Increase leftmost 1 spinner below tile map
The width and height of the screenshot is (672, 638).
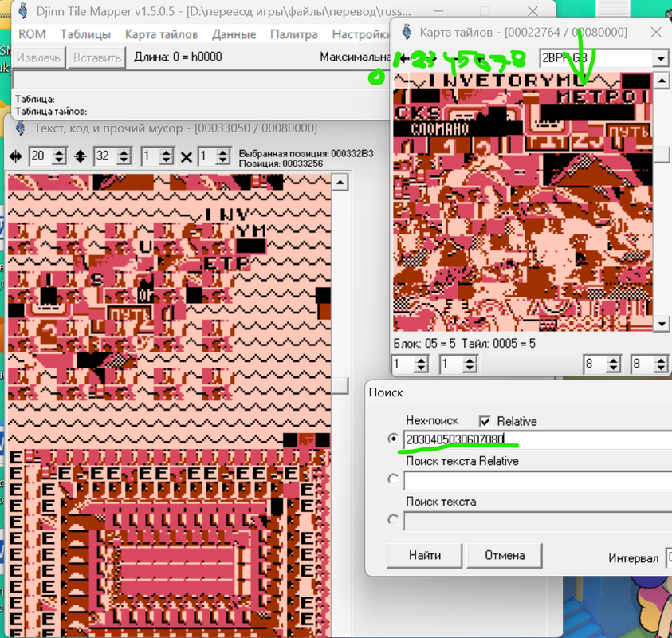click(x=421, y=360)
